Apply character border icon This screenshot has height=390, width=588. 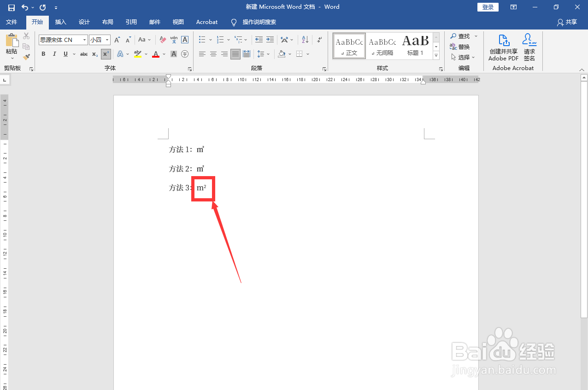pos(185,40)
